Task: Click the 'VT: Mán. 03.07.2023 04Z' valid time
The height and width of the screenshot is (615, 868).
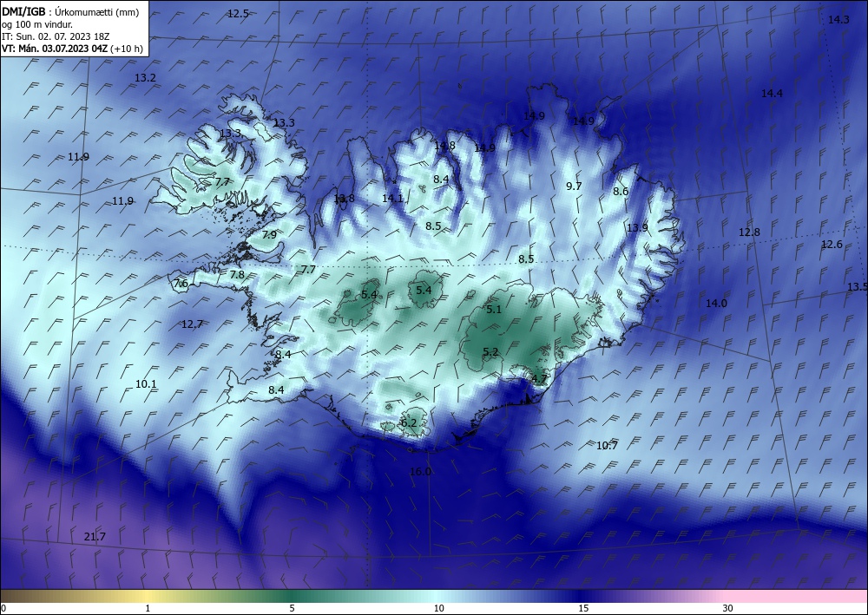Action: [x=55, y=49]
